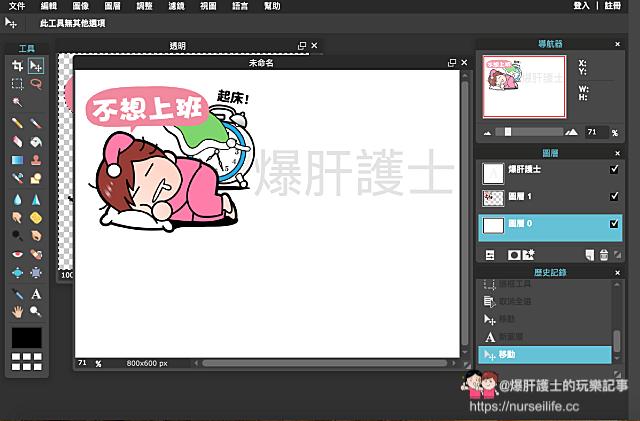This screenshot has width=640, height=421.
Task: Open layer settings icon in layers panel
Action: tap(490, 255)
